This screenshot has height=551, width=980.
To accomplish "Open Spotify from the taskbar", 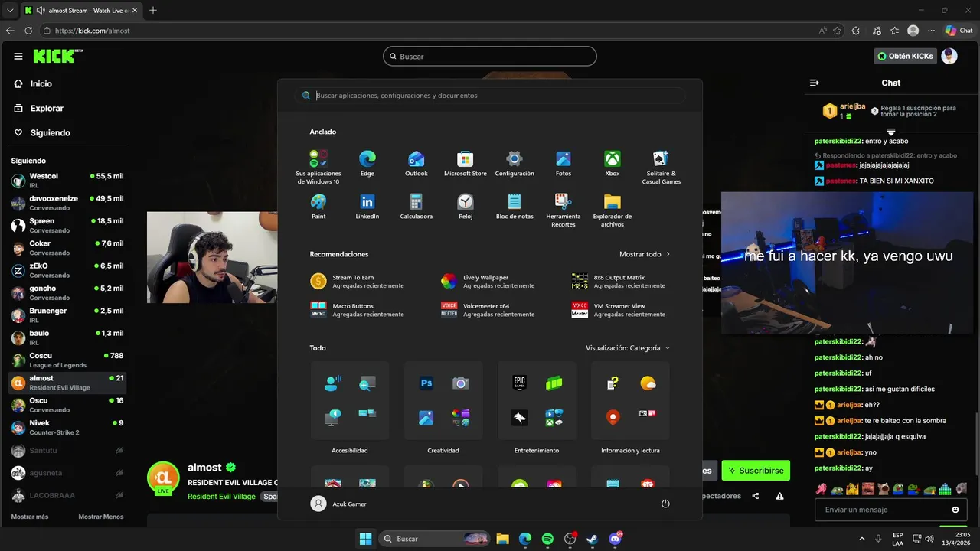I will tap(547, 539).
